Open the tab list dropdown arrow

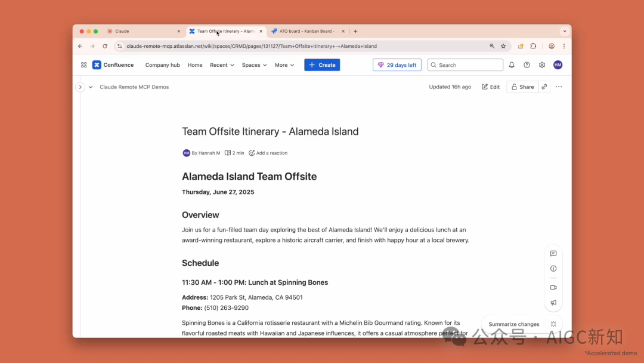pos(565,31)
